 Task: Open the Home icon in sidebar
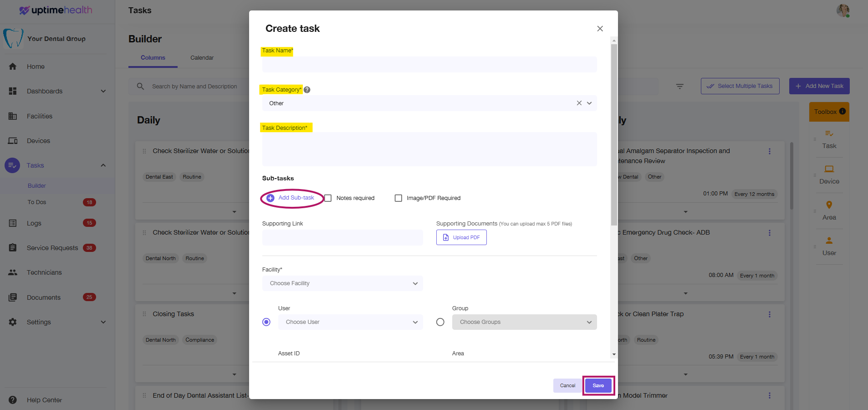(13, 67)
